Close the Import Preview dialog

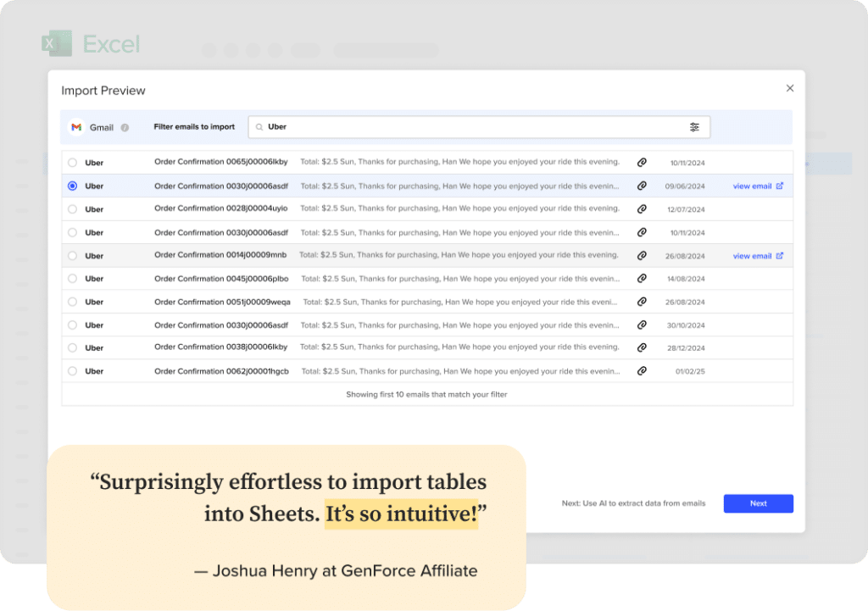click(790, 88)
